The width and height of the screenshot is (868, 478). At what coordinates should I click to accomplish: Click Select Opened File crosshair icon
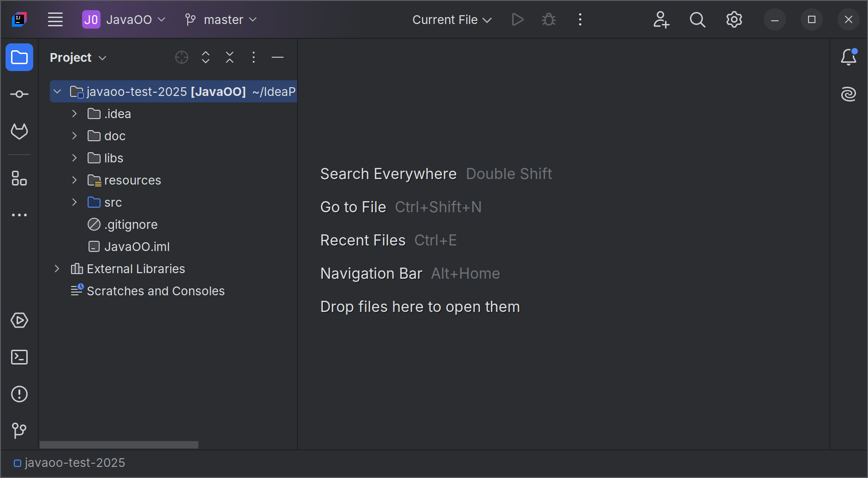tap(182, 57)
